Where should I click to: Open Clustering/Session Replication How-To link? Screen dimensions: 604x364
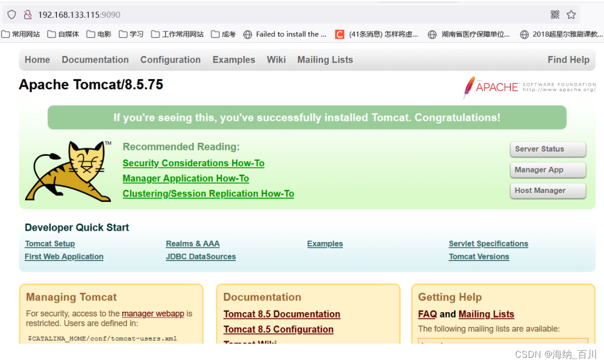(x=209, y=194)
